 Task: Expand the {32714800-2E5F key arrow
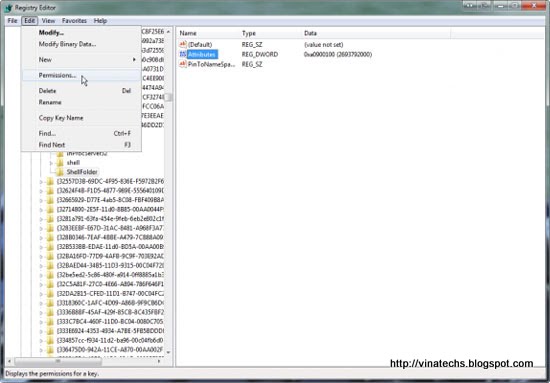tap(41, 210)
